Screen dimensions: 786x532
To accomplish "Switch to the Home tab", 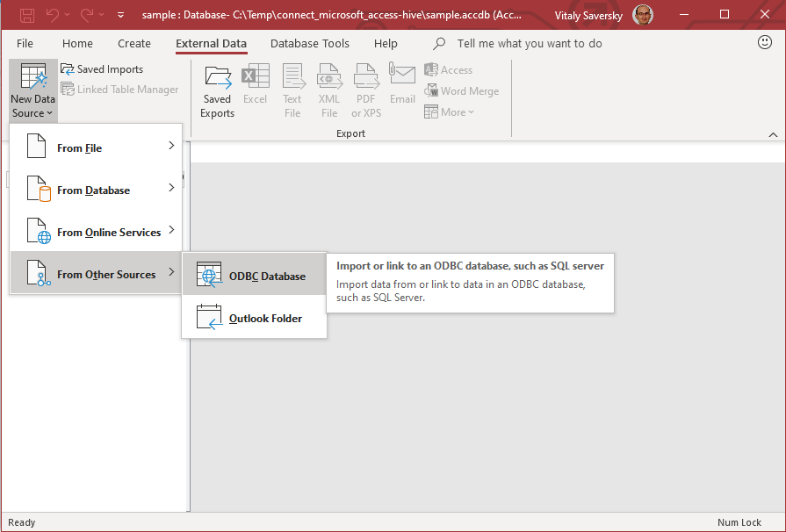I will coord(77,44).
